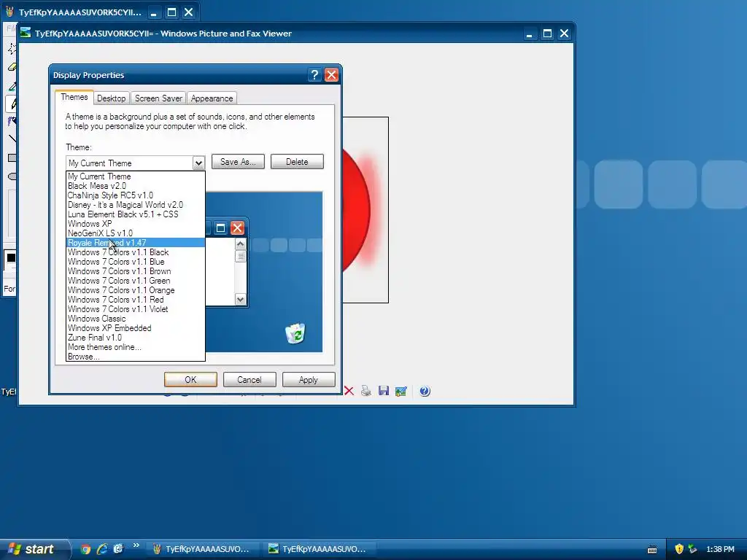The width and height of the screenshot is (747, 560).
Task: Pick Windows 7 Colors v1.1 Red
Action: tap(136, 300)
